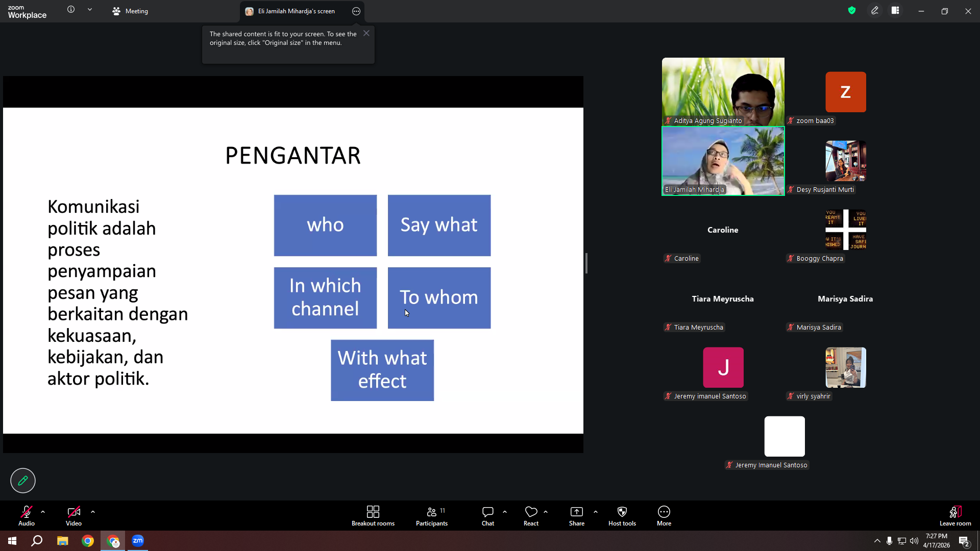Expand audio settings arrow
The height and width of the screenshot is (551, 980).
43,511
